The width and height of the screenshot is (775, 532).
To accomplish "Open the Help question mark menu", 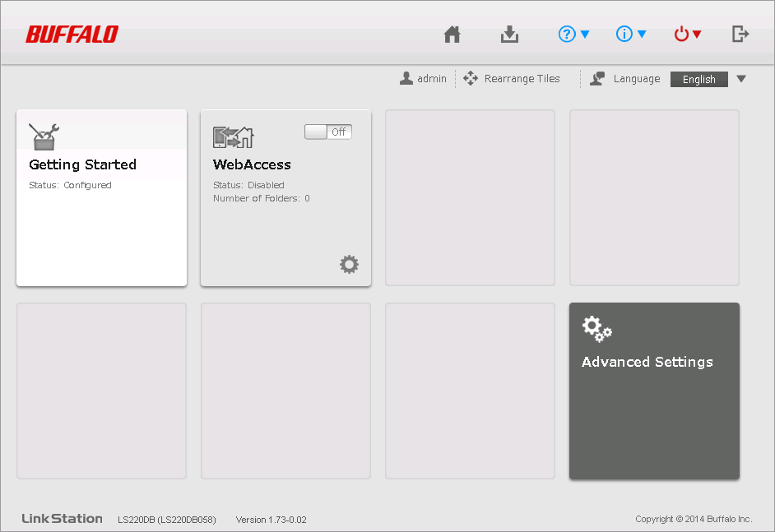I will [573, 34].
